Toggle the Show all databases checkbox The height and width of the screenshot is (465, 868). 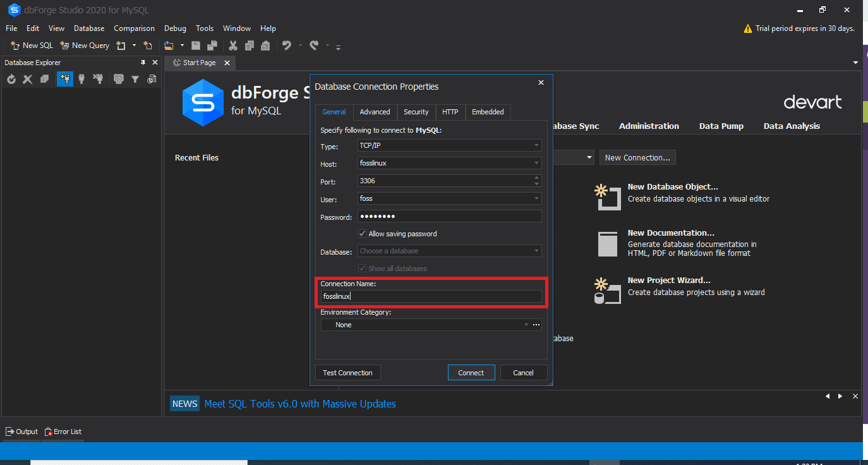coord(362,268)
